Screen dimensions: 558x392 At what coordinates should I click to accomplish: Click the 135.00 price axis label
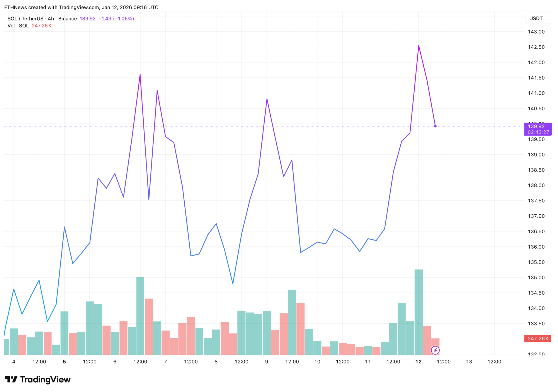pos(536,278)
